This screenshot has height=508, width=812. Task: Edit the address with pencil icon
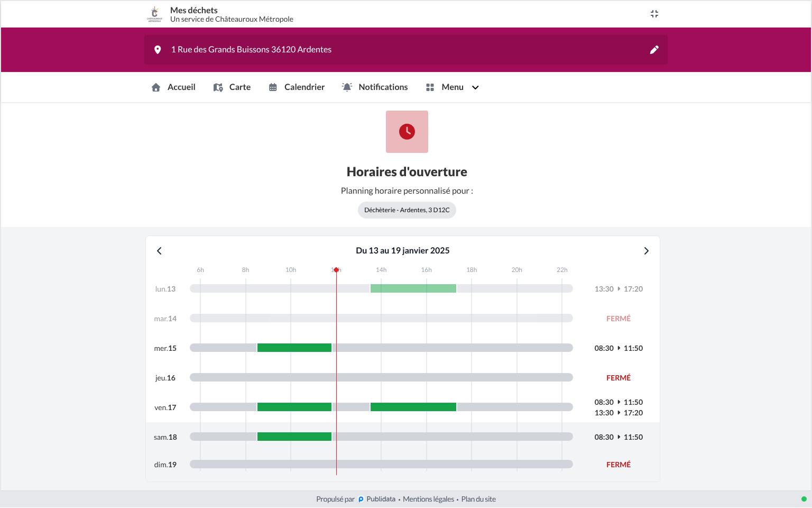point(654,50)
